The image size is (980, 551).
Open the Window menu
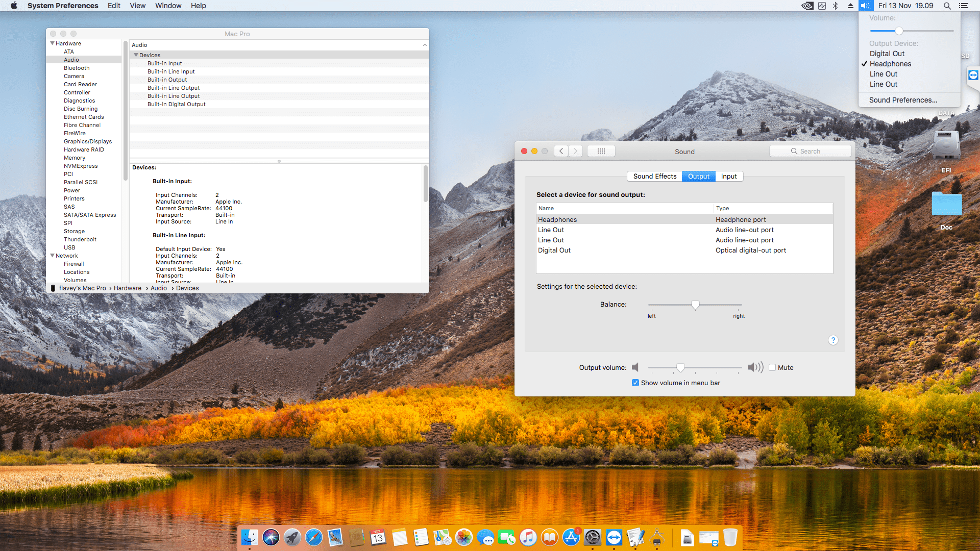tap(168, 6)
